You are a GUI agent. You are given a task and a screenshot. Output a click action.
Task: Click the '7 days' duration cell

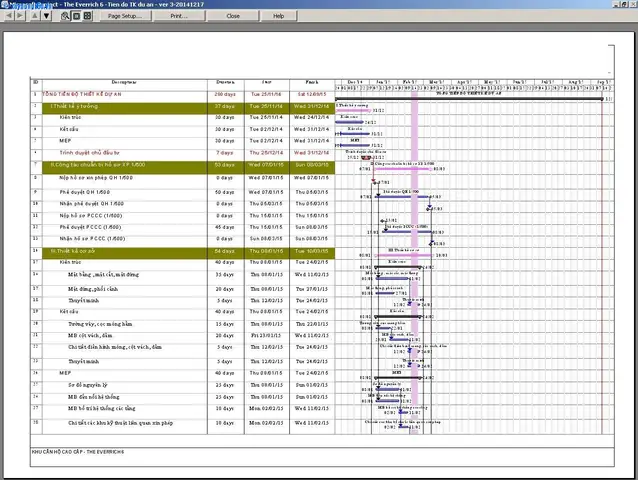click(x=225, y=153)
